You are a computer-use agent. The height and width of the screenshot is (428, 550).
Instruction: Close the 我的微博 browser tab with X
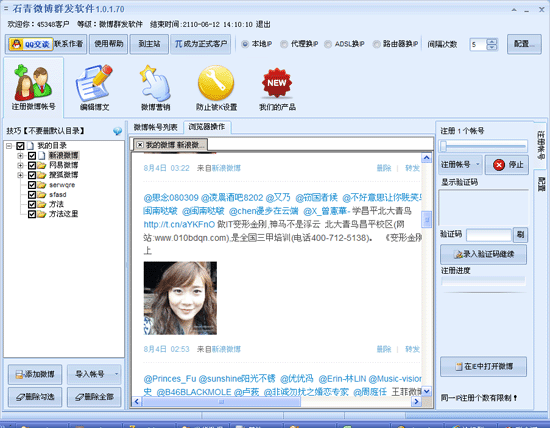(x=140, y=145)
